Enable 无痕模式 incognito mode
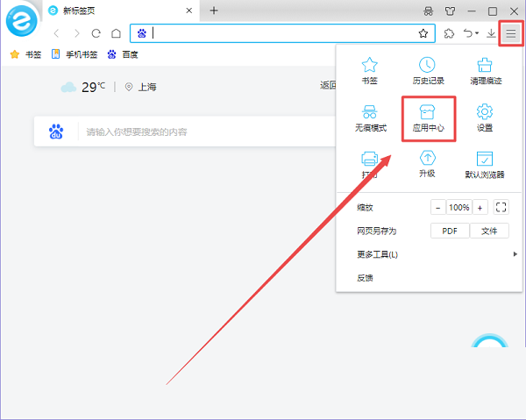The image size is (526, 420). point(371,117)
